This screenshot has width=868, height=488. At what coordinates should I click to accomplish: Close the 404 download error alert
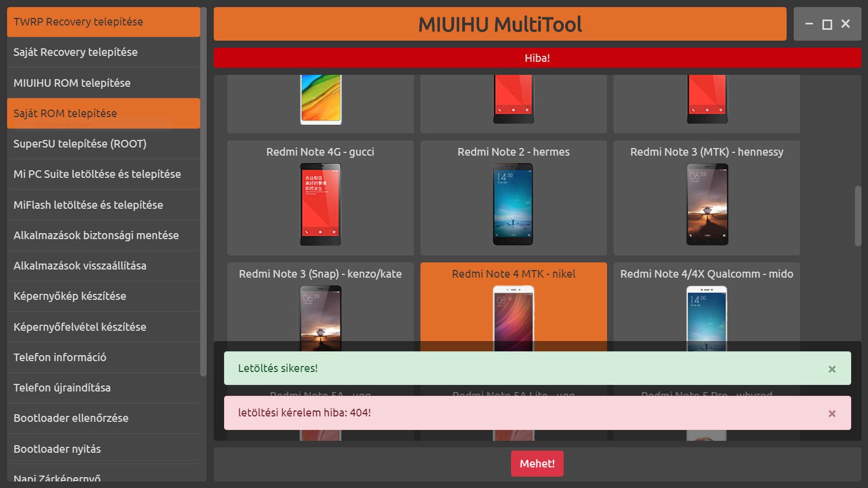832,414
